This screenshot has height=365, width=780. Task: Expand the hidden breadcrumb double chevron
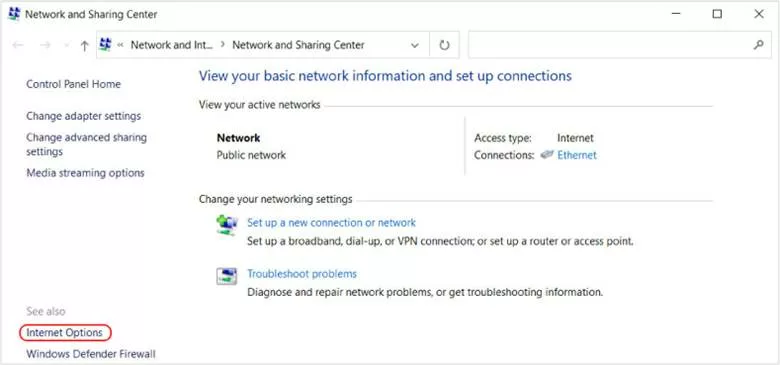(x=120, y=45)
